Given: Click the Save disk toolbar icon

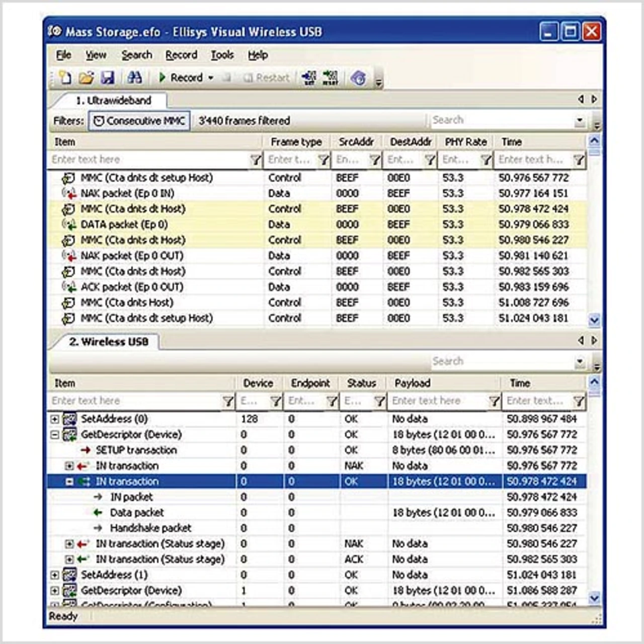Looking at the screenshot, I should click(108, 77).
